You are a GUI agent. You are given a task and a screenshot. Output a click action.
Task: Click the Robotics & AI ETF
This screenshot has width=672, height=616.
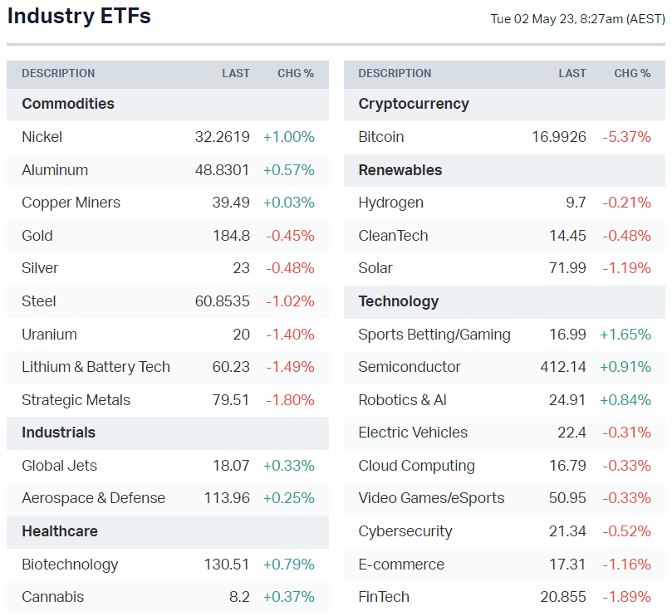point(402,400)
